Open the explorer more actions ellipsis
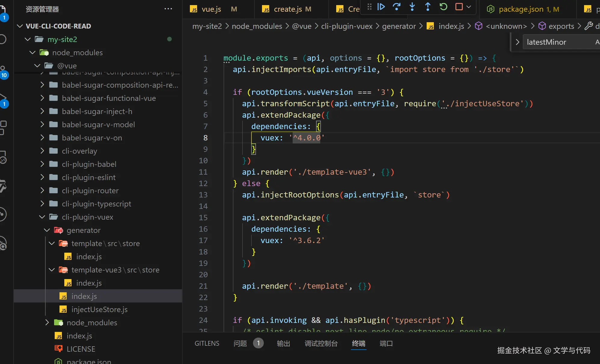Viewport: 600px width, 364px height. tap(168, 9)
